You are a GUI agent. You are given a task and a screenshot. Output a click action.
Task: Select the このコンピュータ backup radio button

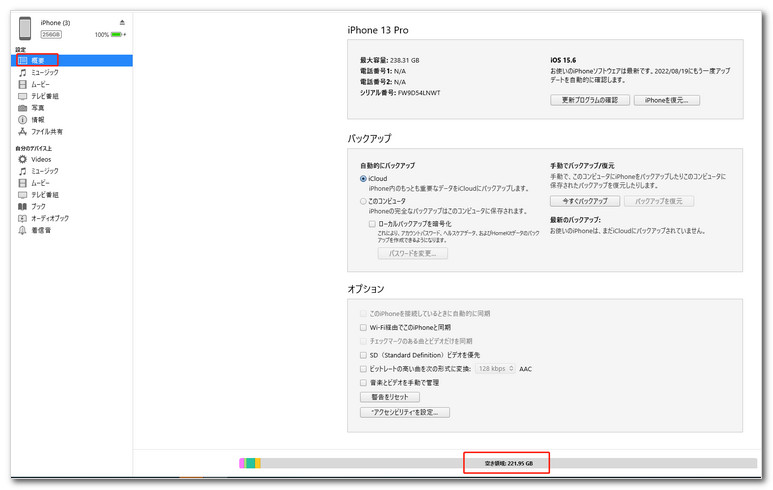pyautogui.click(x=363, y=201)
